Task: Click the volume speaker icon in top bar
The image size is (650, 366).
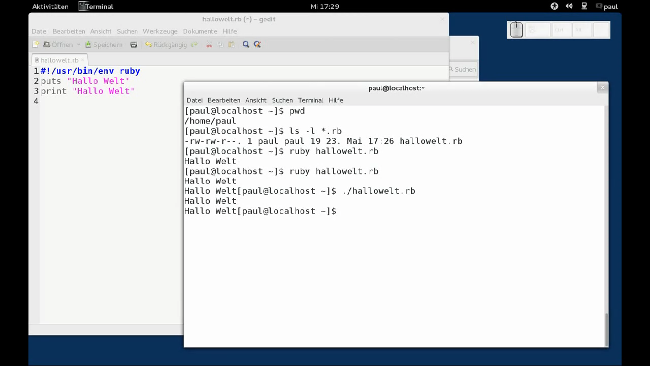Action: point(569,6)
